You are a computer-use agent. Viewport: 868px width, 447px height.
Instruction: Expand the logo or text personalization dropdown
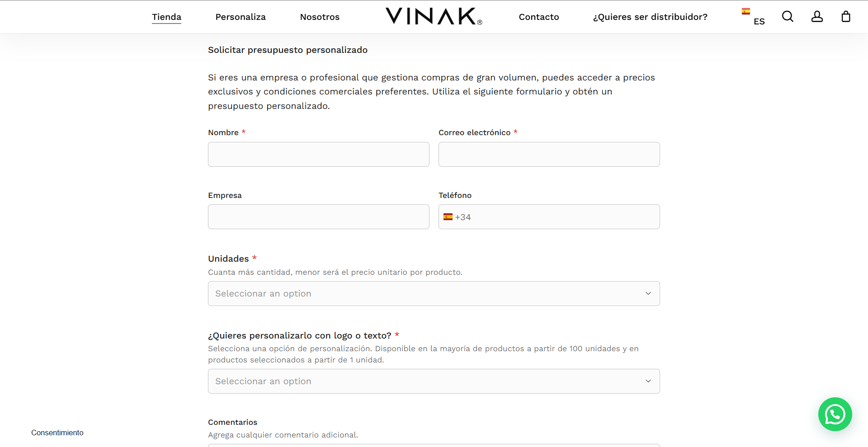434,381
